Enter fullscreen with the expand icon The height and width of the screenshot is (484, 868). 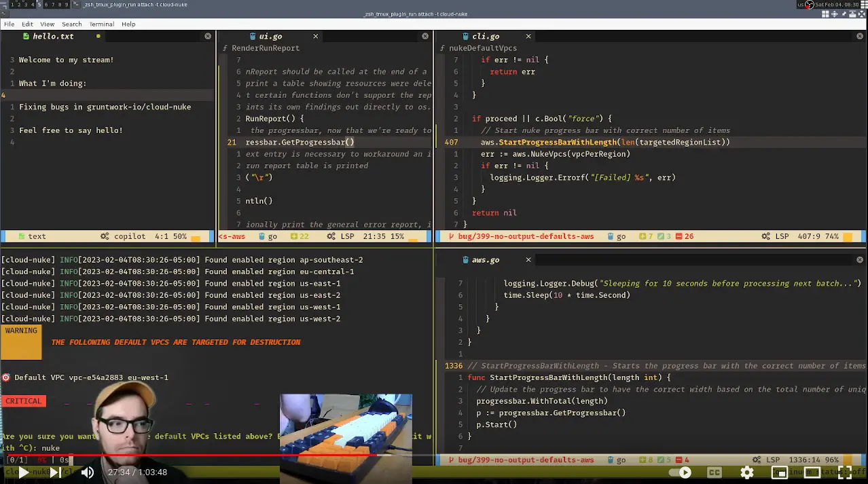846,472
